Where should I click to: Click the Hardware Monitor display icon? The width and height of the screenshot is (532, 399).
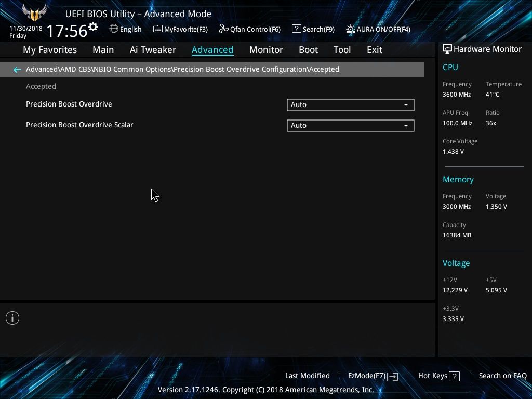pyautogui.click(x=447, y=49)
